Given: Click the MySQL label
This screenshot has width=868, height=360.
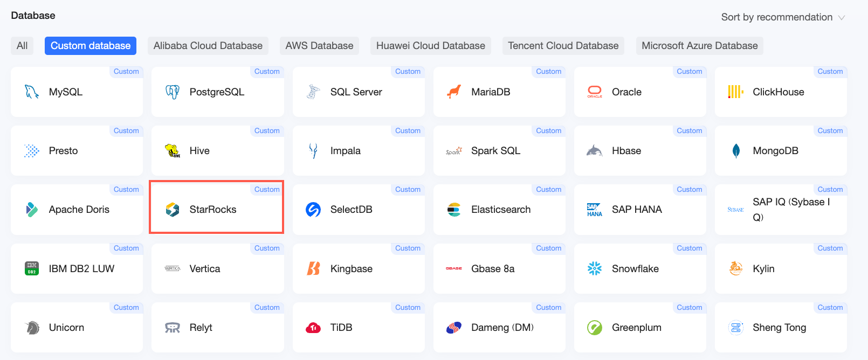Looking at the screenshot, I should pos(66,92).
